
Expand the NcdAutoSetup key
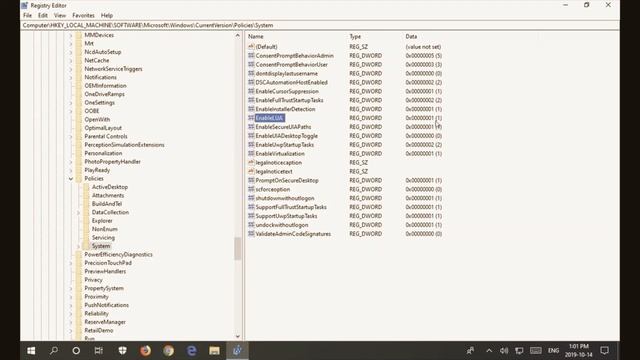coord(71,52)
